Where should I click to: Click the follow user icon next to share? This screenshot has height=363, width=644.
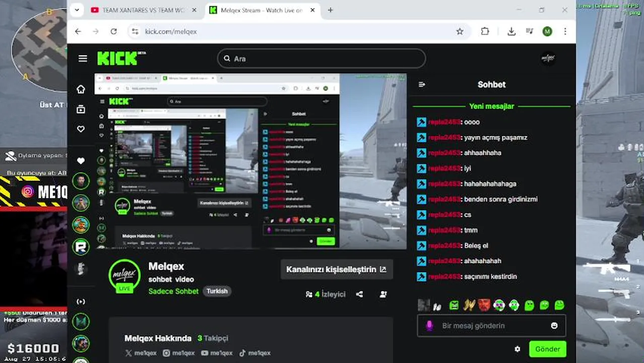[383, 294]
